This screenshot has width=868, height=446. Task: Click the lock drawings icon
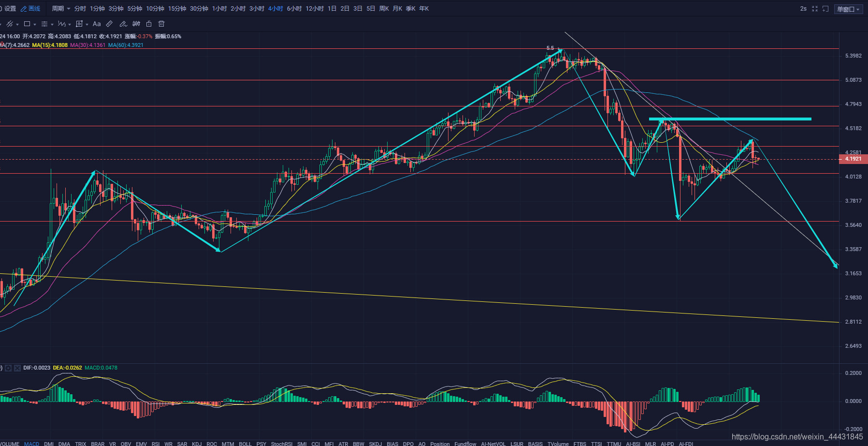point(149,24)
